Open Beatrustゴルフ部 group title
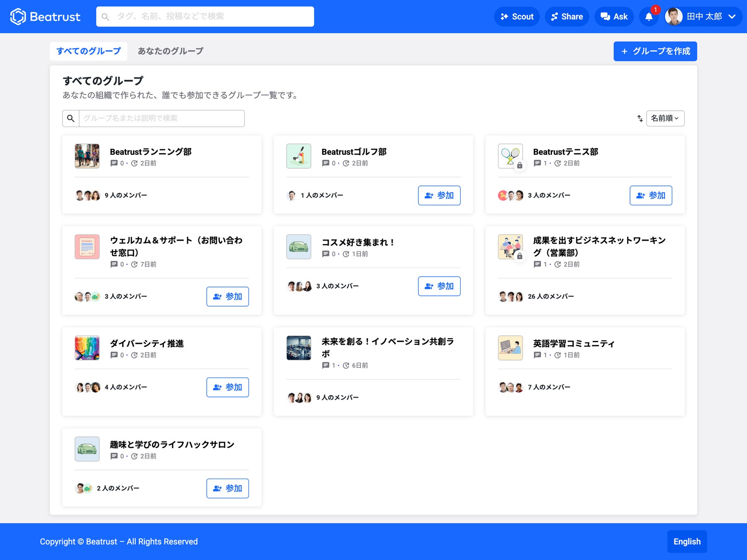This screenshot has height=560, width=747. [354, 152]
